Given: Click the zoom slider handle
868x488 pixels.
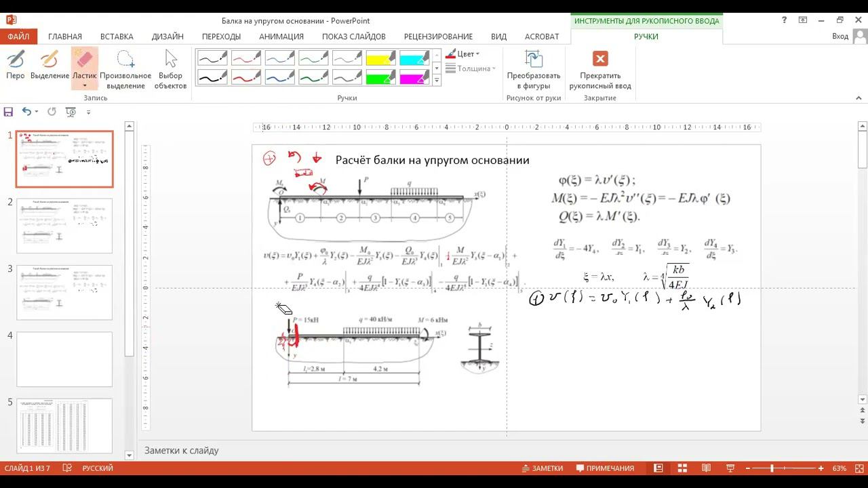Looking at the screenshot, I should click(x=772, y=468).
